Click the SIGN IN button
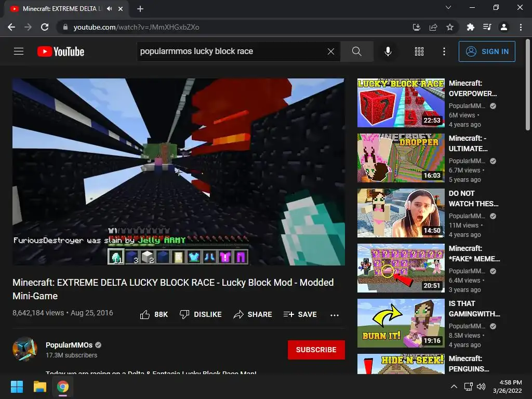The height and width of the screenshot is (399, 532). 487,51
